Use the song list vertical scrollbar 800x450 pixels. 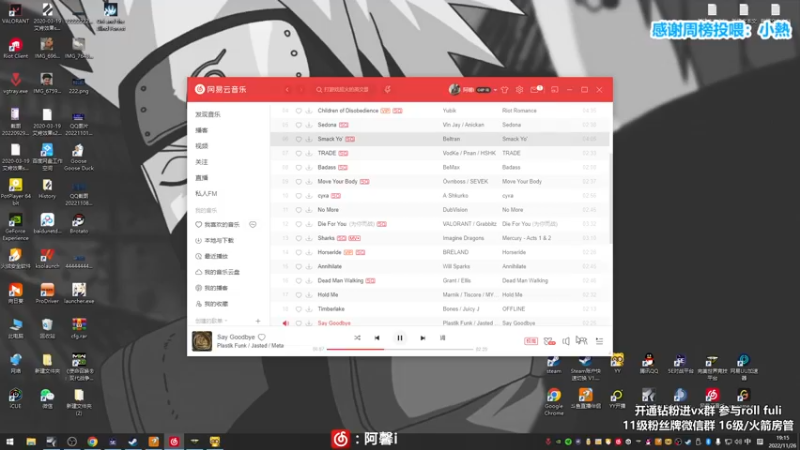pos(610,199)
